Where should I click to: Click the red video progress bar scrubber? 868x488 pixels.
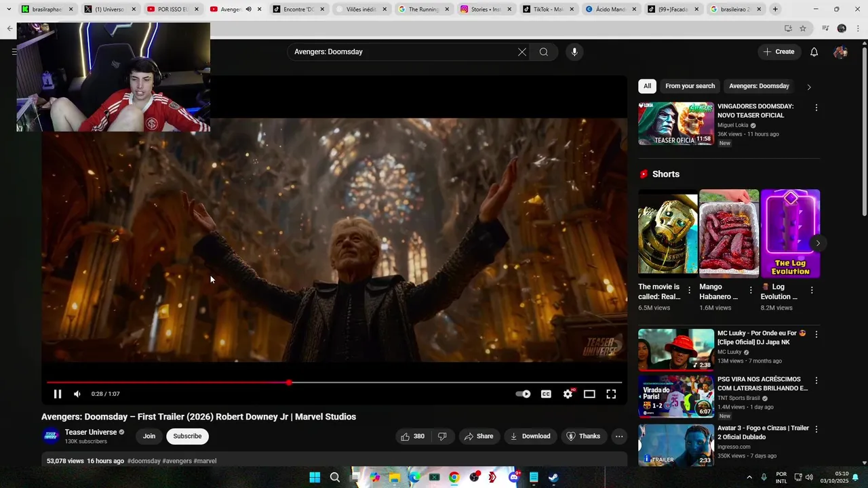[289, 383]
